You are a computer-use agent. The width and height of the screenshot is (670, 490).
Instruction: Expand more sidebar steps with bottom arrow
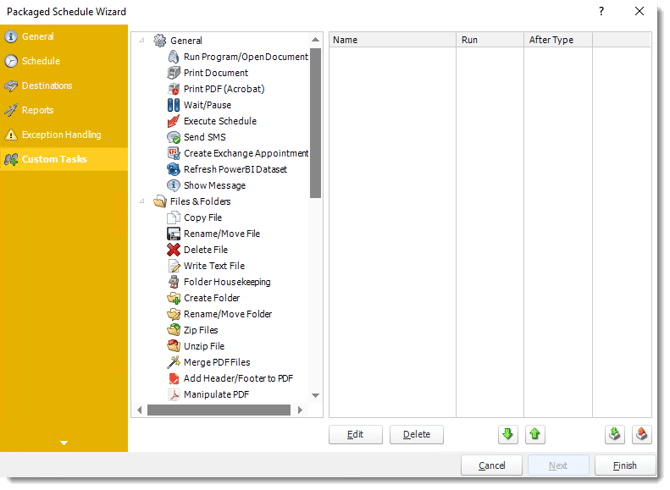[x=64, y=443]
